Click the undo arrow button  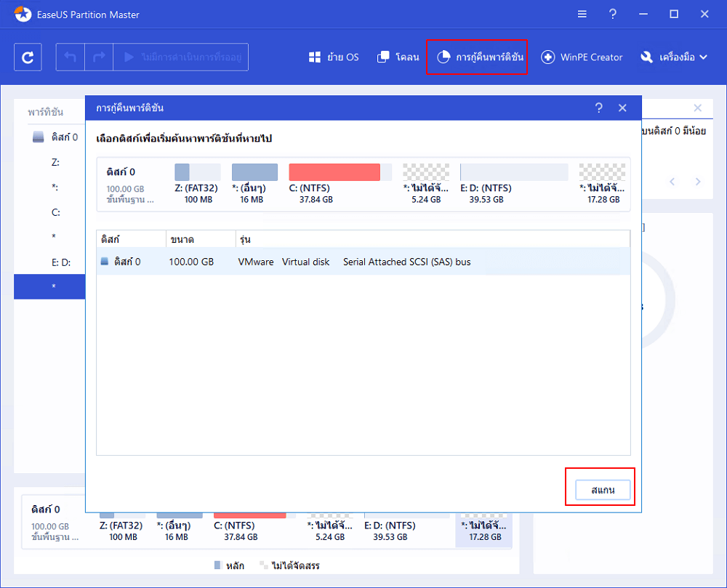click(x=70, y=57)
